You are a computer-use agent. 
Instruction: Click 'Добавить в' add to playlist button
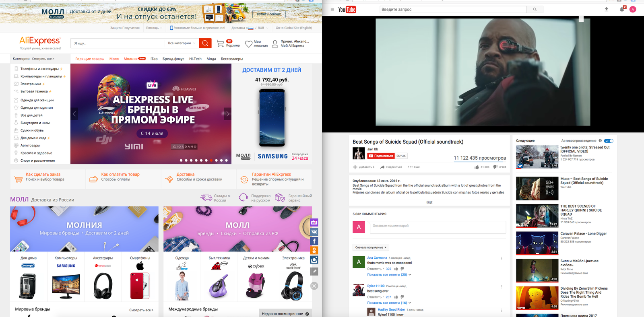click(363, 167)
